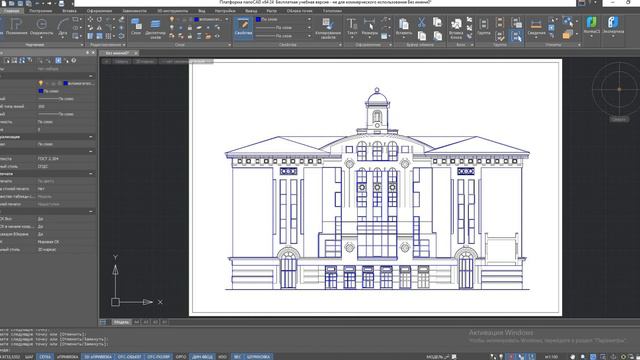Toggle СЕТКА grid mode in status bar
Screen dimensions: 640x360
(x=45, y=357)
